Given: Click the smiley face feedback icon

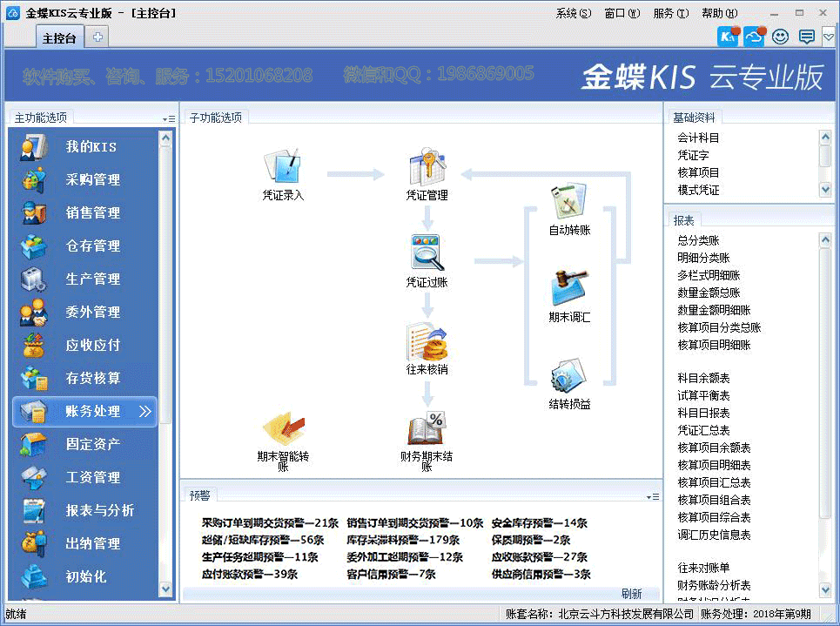Looking at the screenshot, I should pyautogui.click(x=780, y=37).
